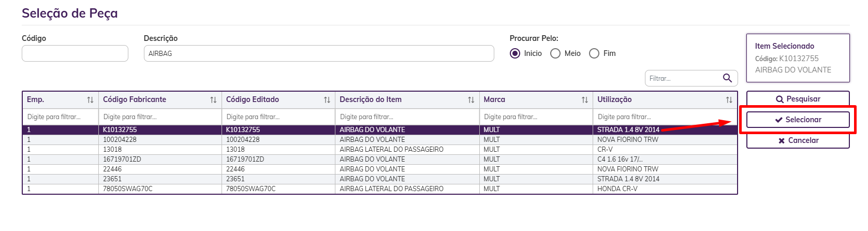Viewport: 868px width, 231px height.
Task: Select the Inicio radio option
Action: (x=515, y=53)
